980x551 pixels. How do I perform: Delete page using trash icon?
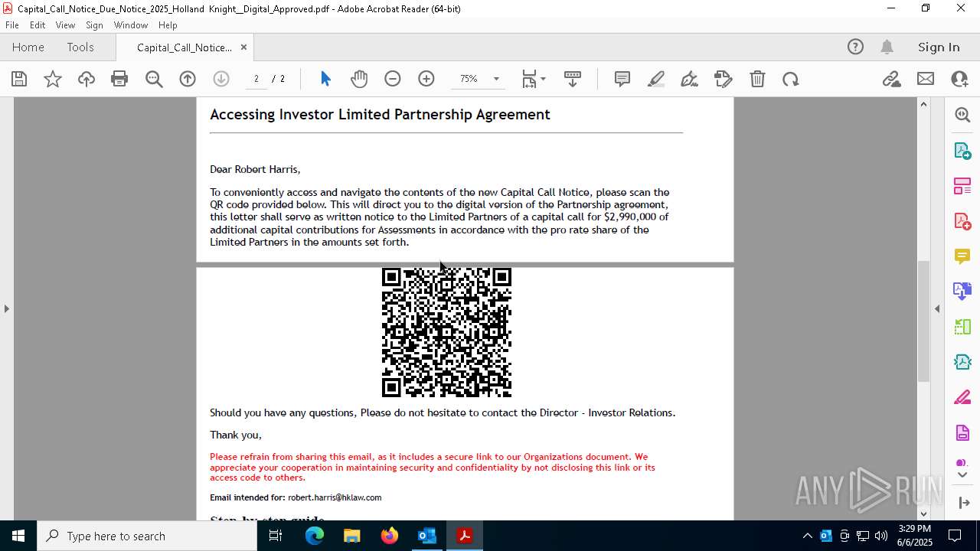pos(757,79)
